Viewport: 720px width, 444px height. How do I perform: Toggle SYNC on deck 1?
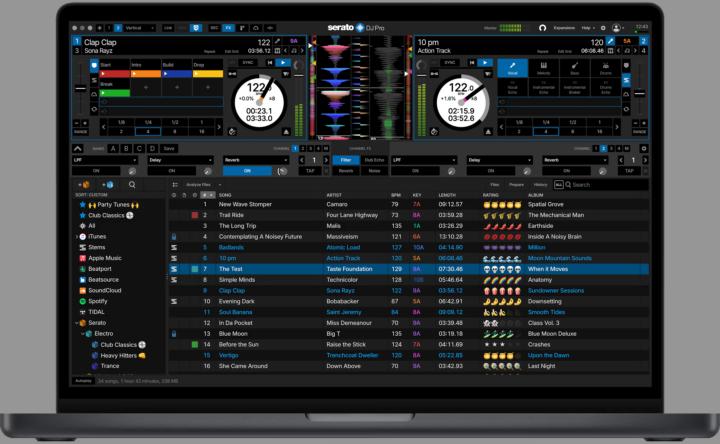pos(247,62)
